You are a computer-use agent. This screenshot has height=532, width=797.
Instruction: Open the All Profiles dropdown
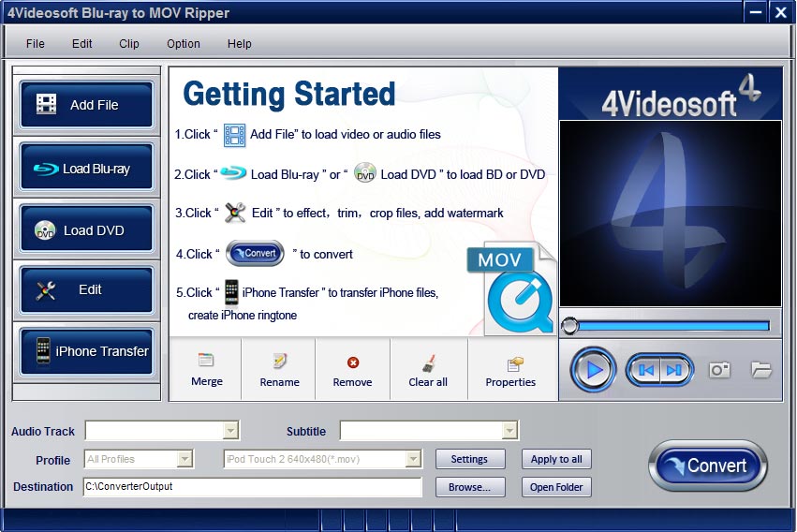(184, 459)
